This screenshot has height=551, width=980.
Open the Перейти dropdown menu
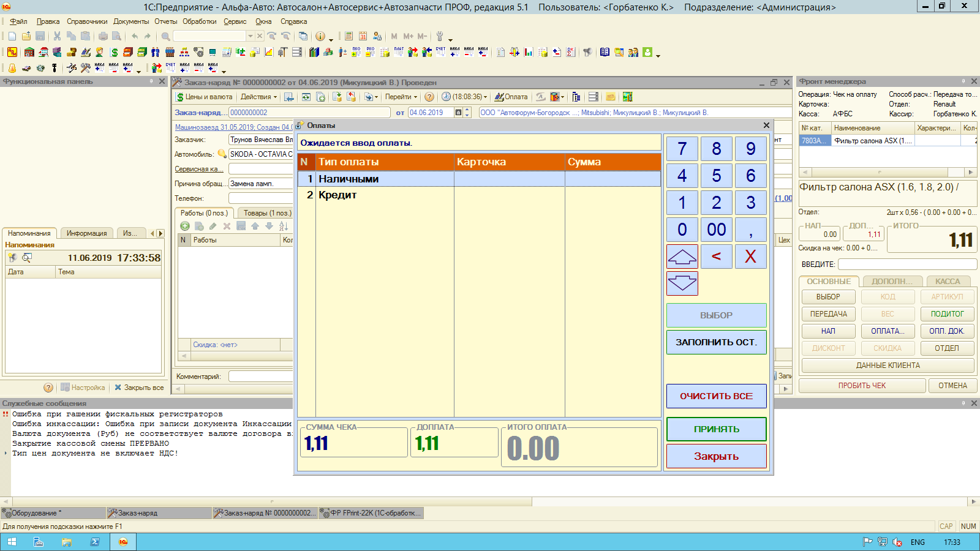401,97
